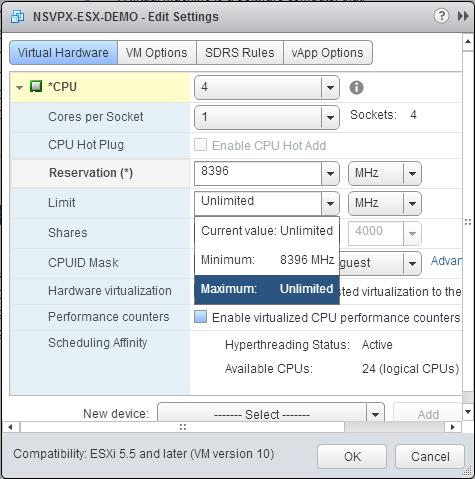Click the Cores per Socket label

click(96, 117)
